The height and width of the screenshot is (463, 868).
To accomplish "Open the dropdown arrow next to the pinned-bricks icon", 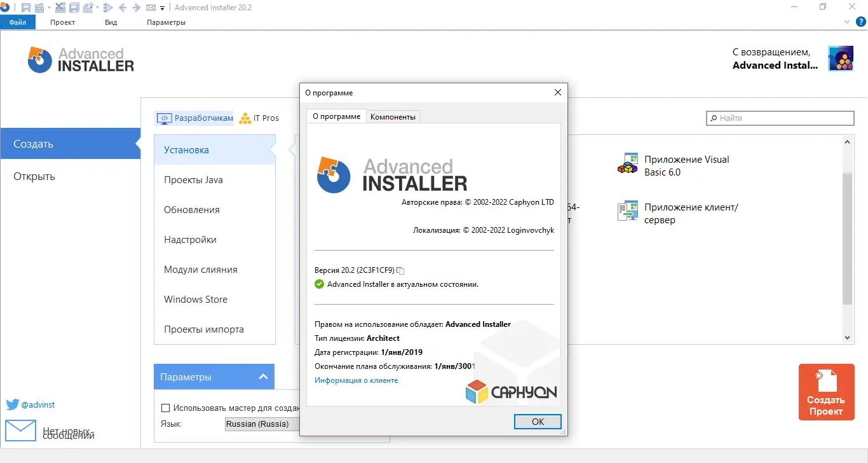I will [97, 8].
